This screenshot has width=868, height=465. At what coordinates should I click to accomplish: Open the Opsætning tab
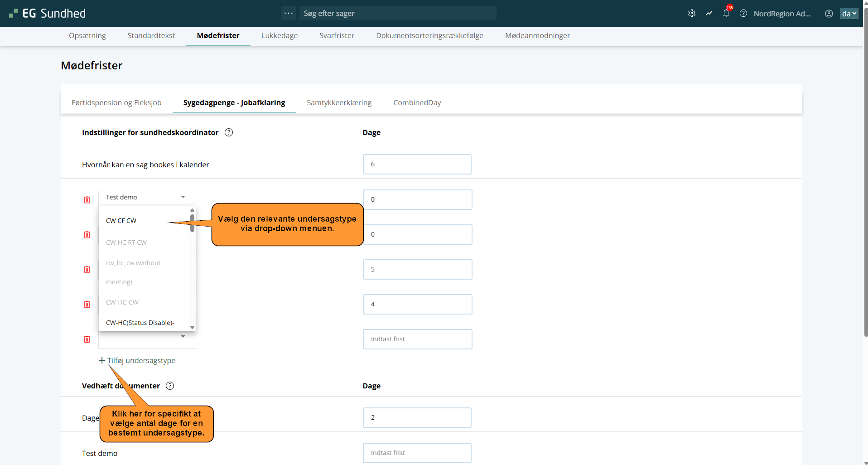[x=87, y=35]
